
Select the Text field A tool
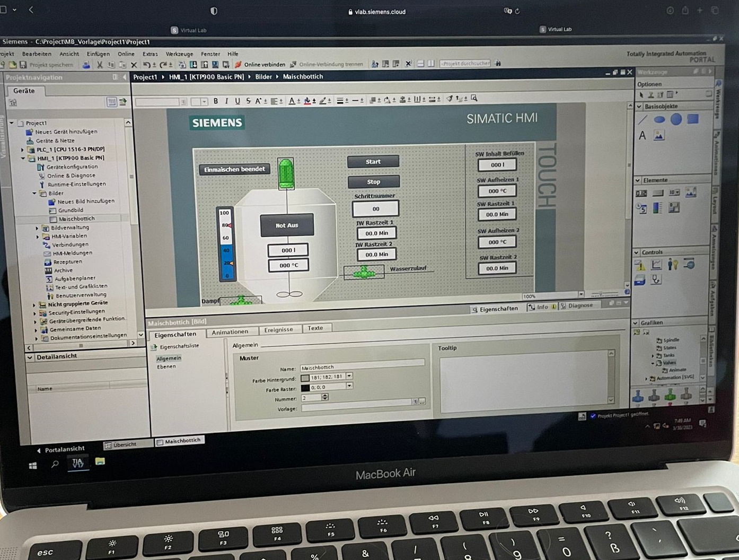coord(643,136)
